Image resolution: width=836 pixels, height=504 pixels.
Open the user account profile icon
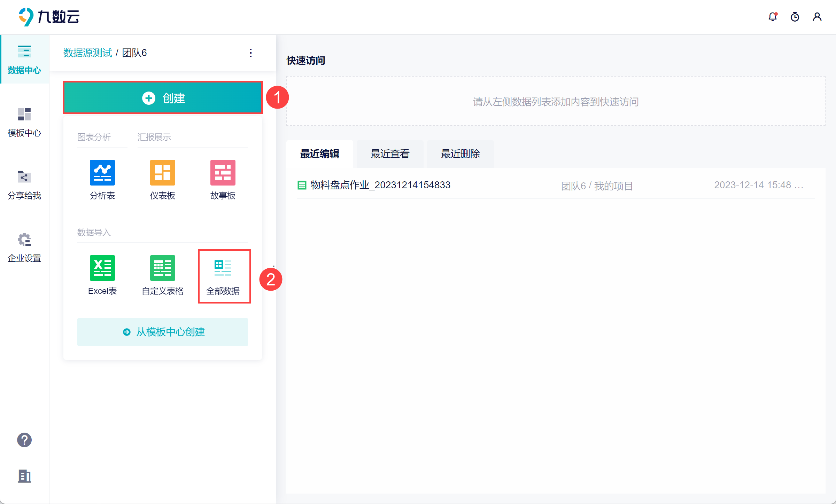817,17
